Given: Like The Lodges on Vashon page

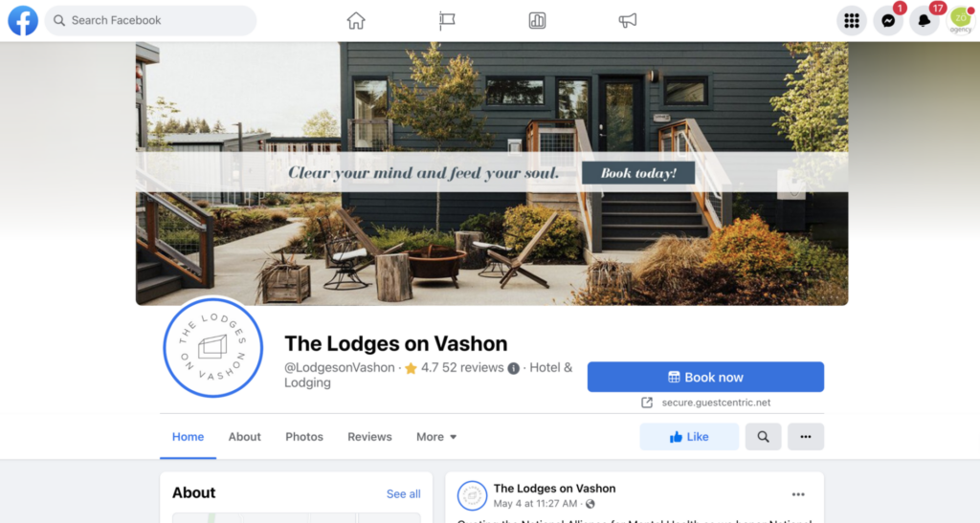Looking at the screenshot, I should 689,437.
